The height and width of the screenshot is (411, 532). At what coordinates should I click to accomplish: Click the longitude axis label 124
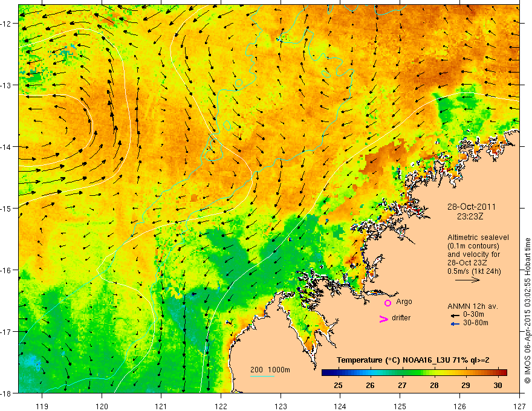click(340, 406)
